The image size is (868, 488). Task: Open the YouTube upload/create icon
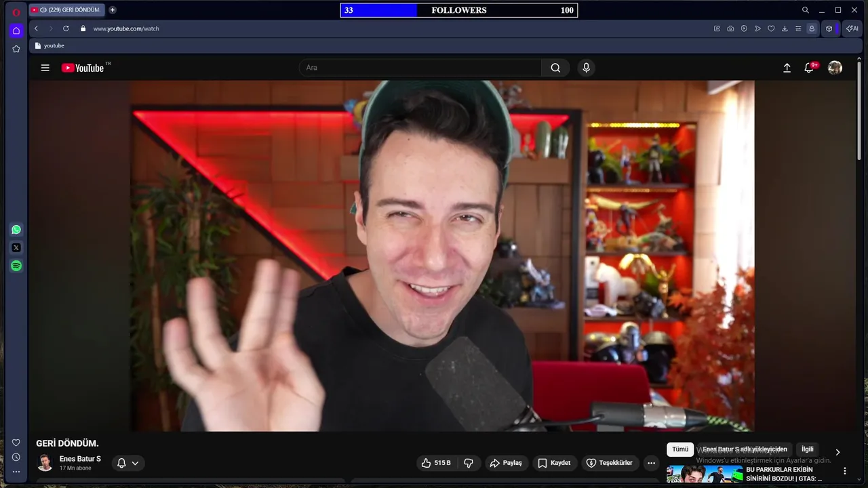787,68
